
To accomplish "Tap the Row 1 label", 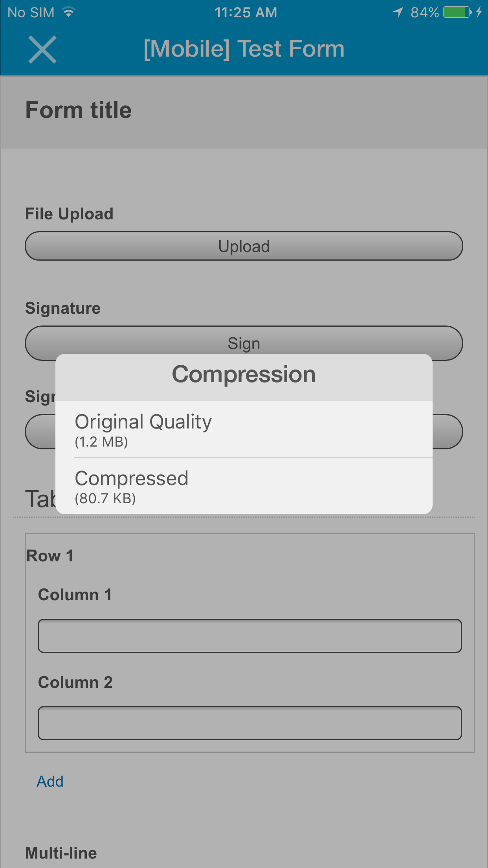I will (x=50, y=556).
